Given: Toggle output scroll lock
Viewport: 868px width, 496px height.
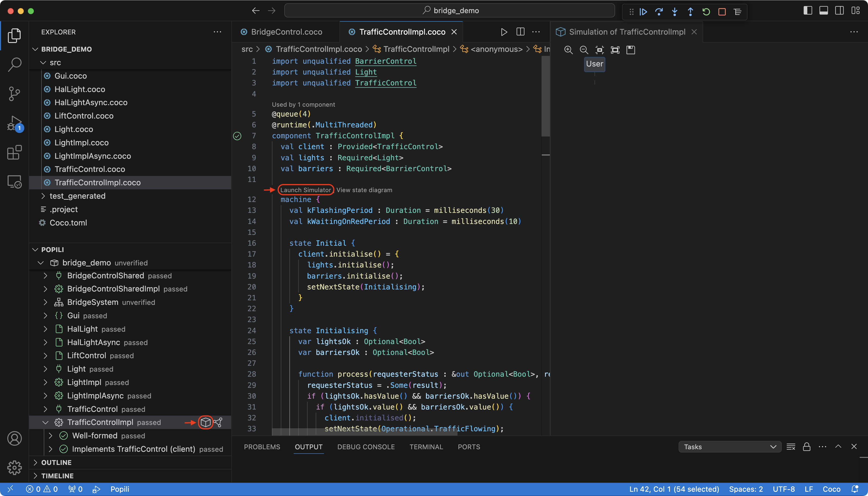Looking at the screenshot, I should 807,447.
